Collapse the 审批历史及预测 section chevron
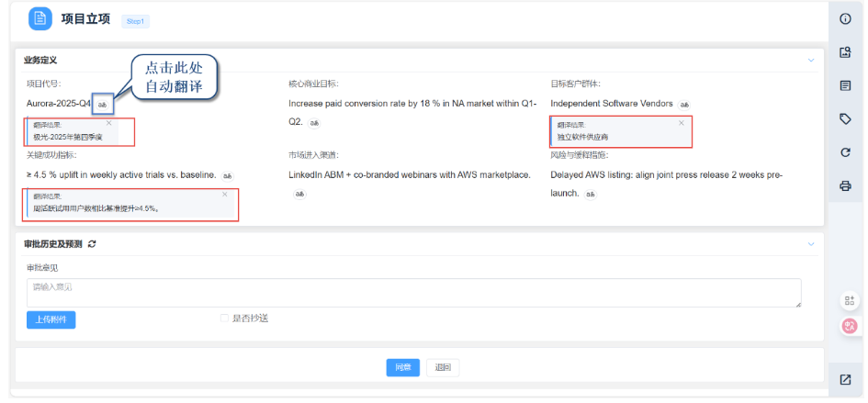Image resolution: width=868 pixels, height=403 pixels. 811,244
